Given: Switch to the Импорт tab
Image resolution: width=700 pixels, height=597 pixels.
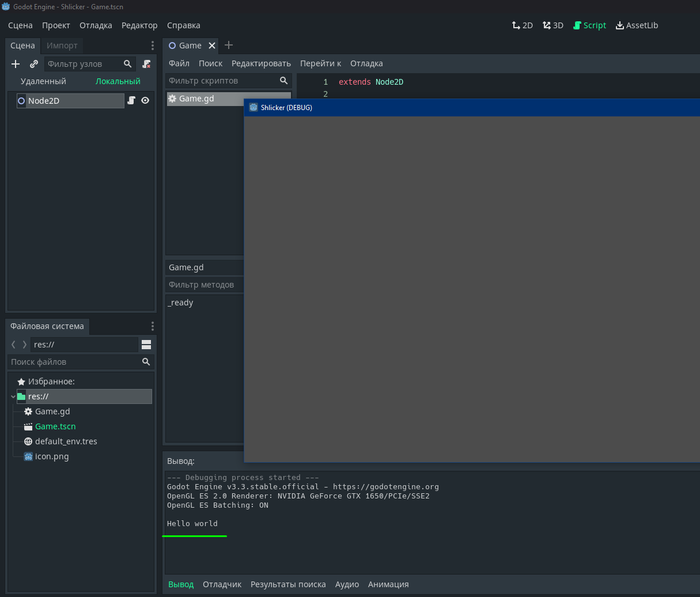Looking at the screenshot, I should pyautogui.click(x=62, y=46).
